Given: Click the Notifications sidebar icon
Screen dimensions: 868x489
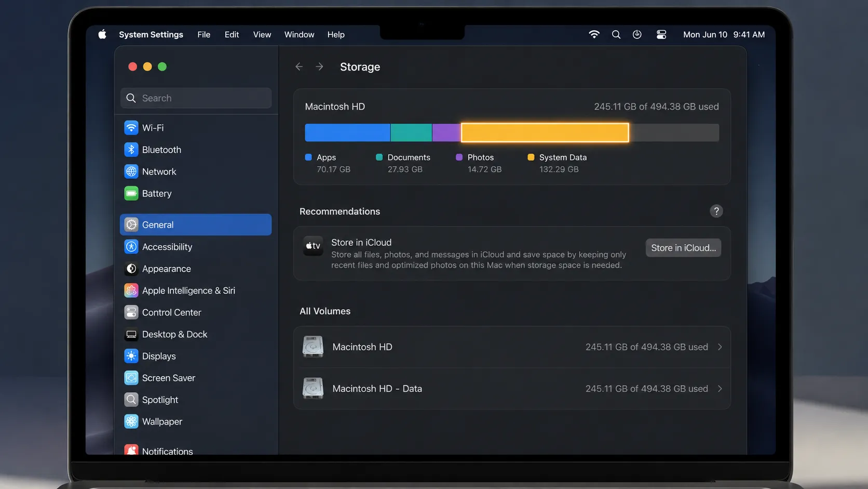Looking at the screenshot, I should (131, 450).
